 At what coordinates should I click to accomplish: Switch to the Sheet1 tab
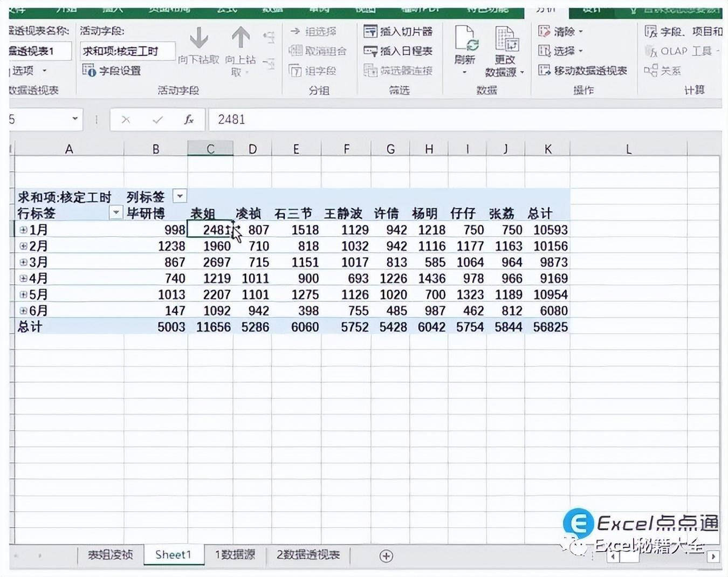pos(173,554)
